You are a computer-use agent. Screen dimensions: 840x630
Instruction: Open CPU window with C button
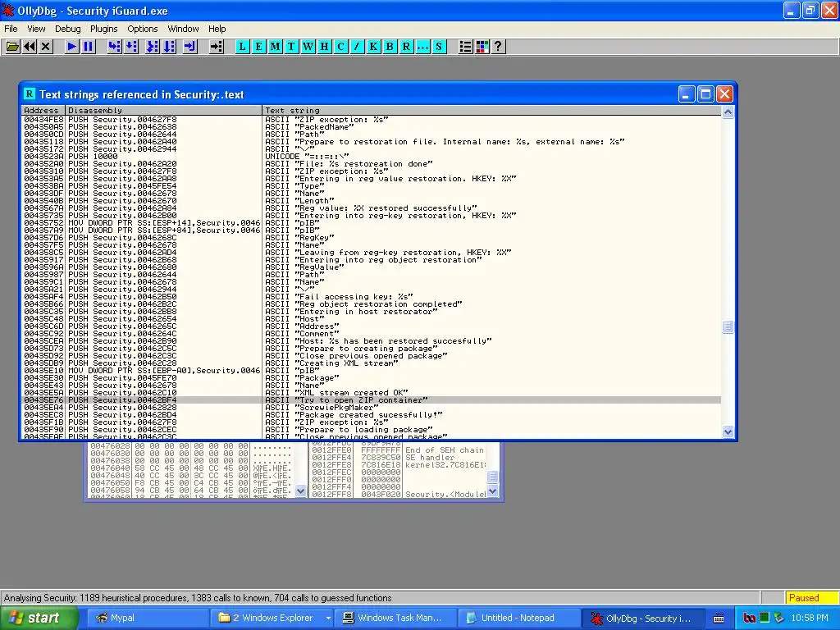(340, 47)
